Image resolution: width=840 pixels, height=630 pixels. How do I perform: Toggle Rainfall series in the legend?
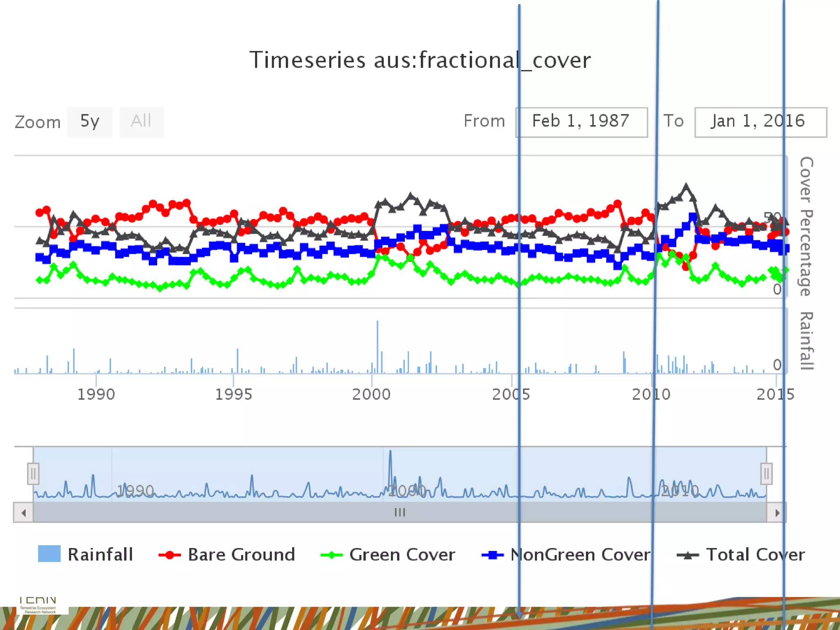pos(100,555)
